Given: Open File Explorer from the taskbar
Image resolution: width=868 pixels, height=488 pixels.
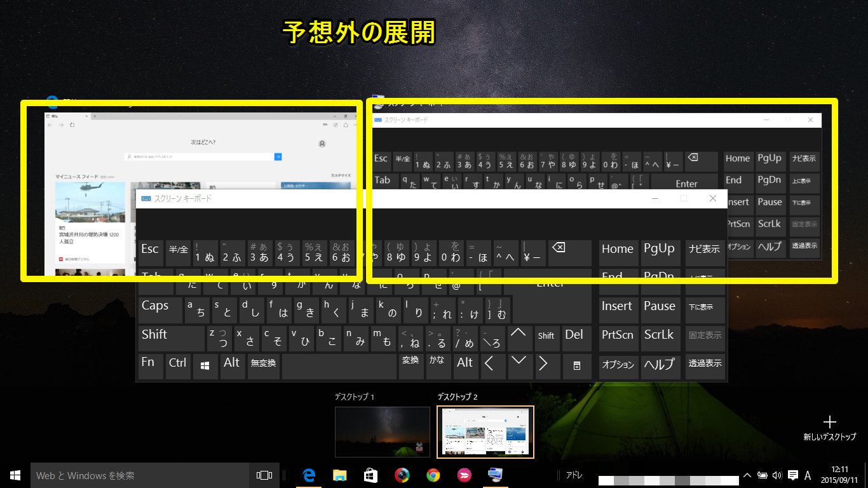Looking at the screenshot, I should (340, 475).
